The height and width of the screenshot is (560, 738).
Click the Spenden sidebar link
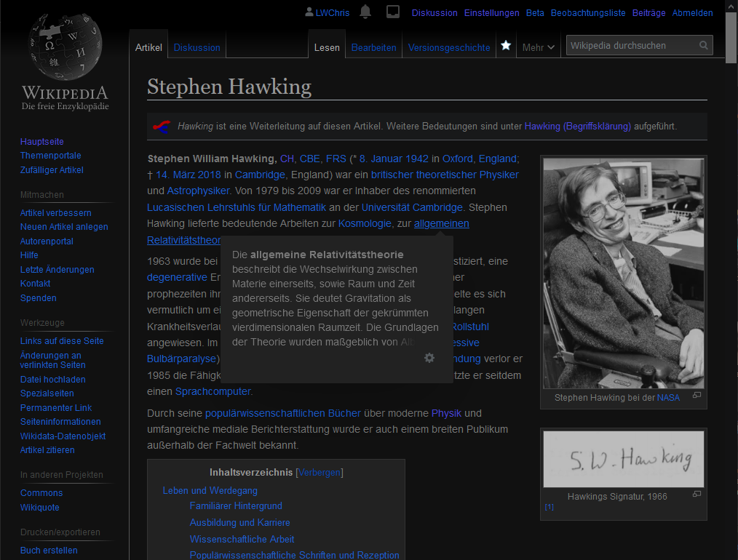pos(38,297)
